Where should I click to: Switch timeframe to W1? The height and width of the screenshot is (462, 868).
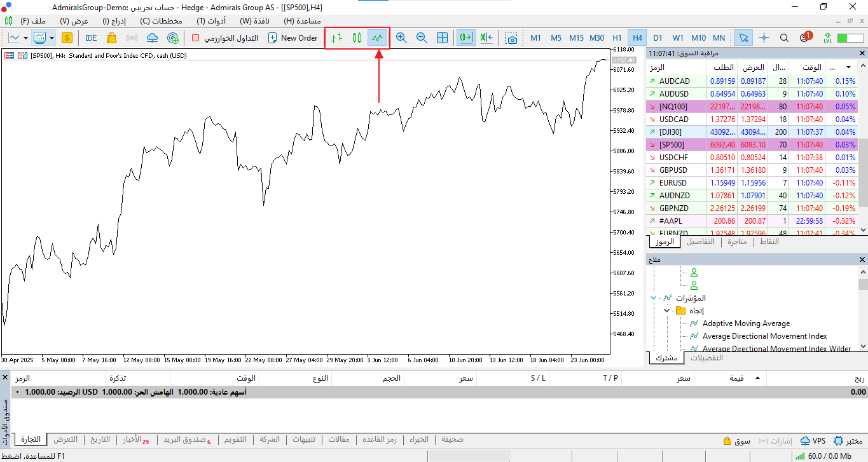(x=678, y=38)
